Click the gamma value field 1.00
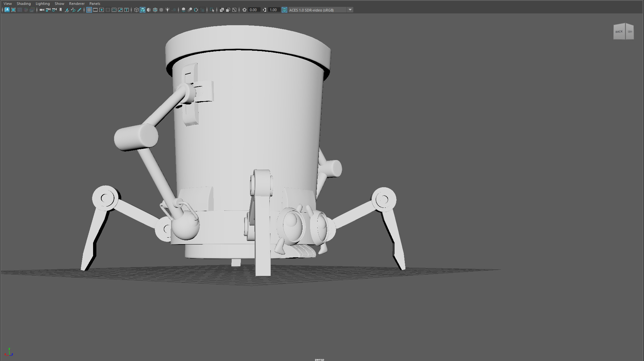 point(273,10)
